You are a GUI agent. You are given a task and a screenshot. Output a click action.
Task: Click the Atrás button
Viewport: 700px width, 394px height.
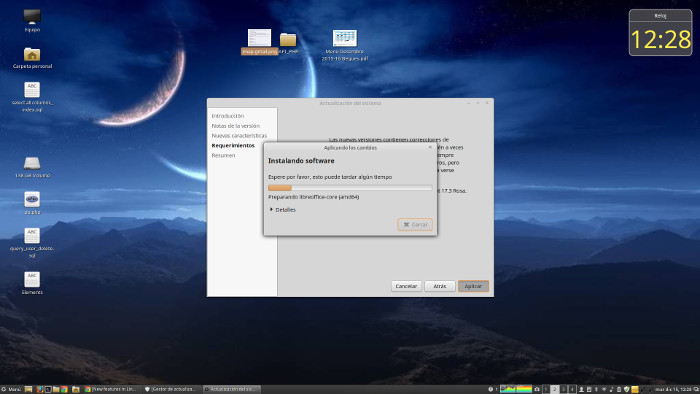(440, 286)
